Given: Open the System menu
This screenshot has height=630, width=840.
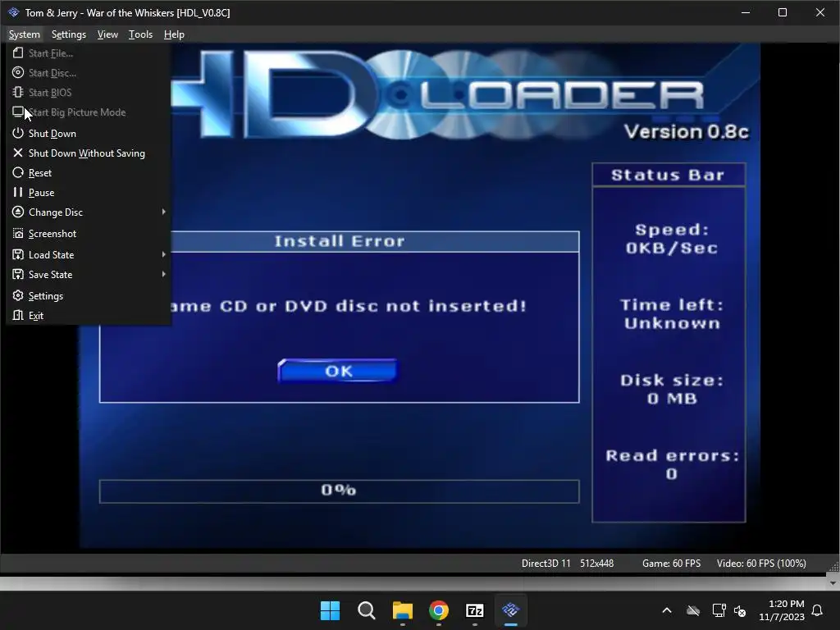Looking at the screenshot, I should (x=24, y=34).
